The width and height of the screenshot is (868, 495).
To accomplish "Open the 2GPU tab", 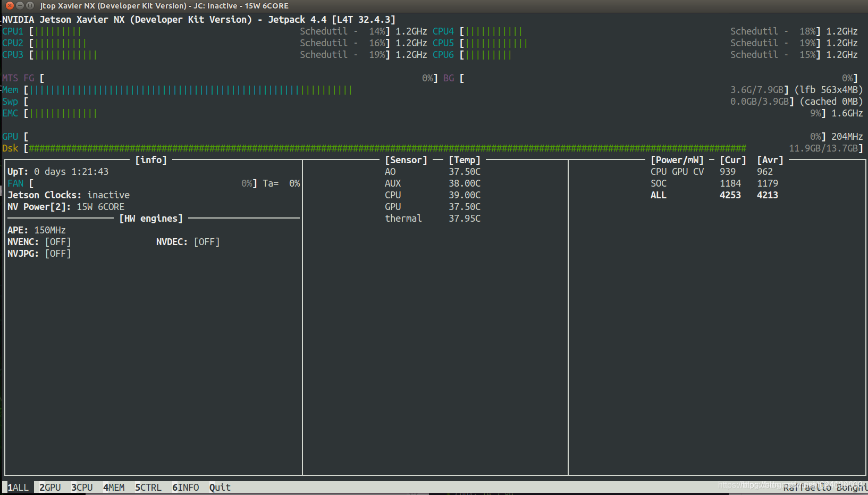I will click(x=50, y=488).
